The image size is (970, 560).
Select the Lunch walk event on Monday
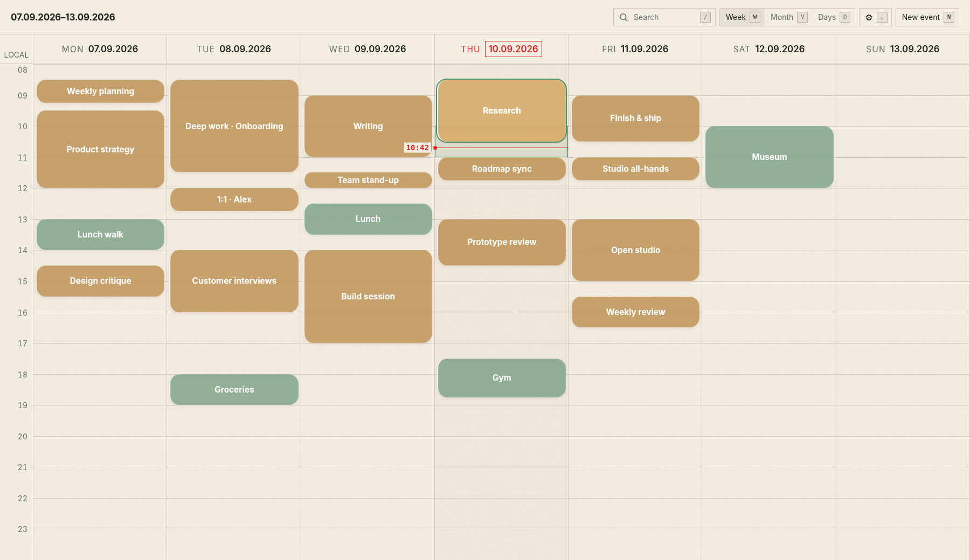click(x=100, y=234)
